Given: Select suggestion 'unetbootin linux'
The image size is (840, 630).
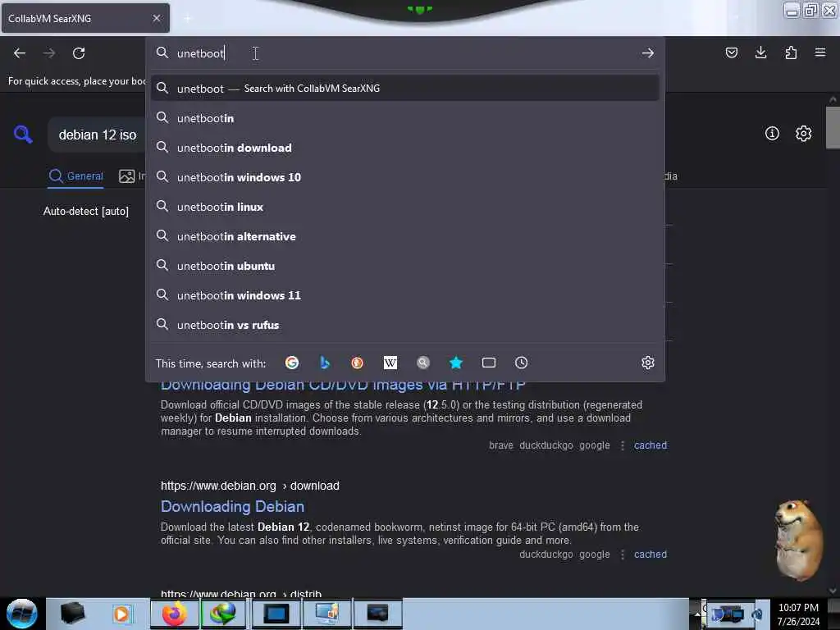Looking at the screenshot, I should 405,206.
